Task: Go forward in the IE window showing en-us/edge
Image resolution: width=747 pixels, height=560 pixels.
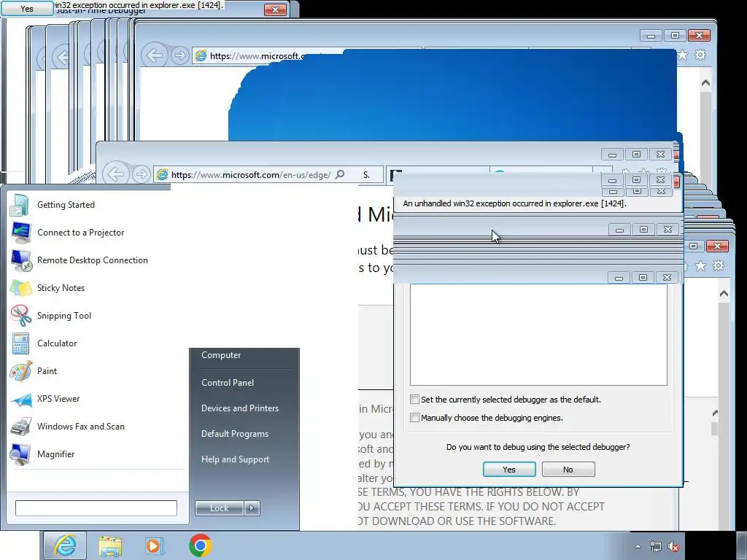Action: pos(141,174)
